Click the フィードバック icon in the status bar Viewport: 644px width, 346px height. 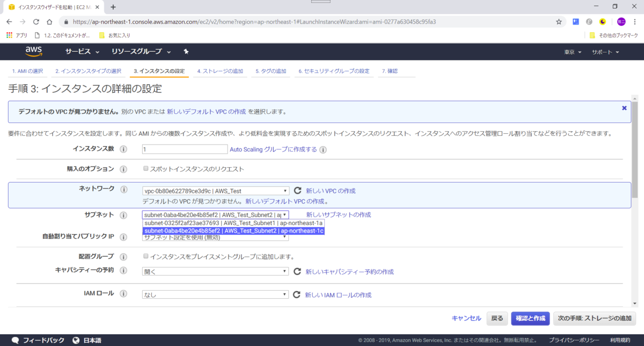click(14, 340)
